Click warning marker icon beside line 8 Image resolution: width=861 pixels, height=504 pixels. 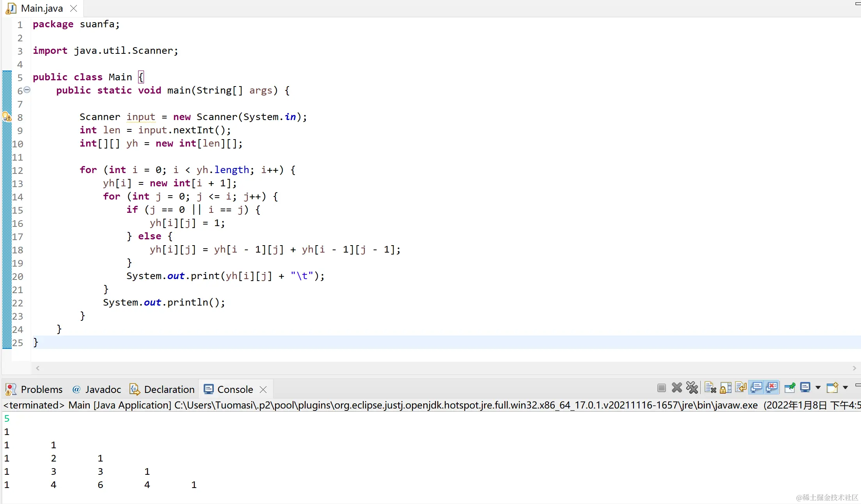point(7,117)
